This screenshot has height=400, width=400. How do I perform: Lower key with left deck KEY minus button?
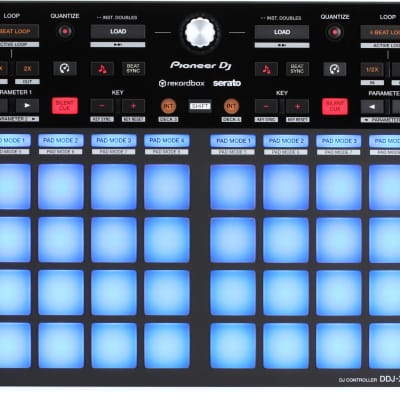(x=102, y=106)
